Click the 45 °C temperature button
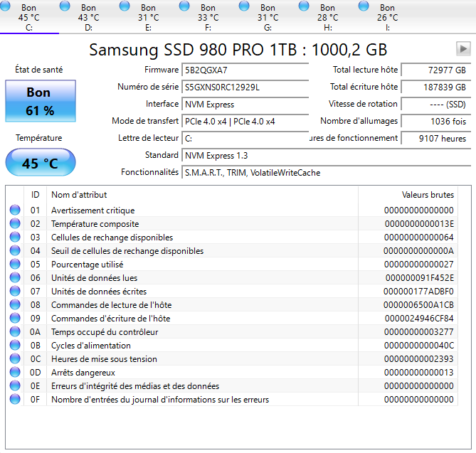 [x=41, y=162]
